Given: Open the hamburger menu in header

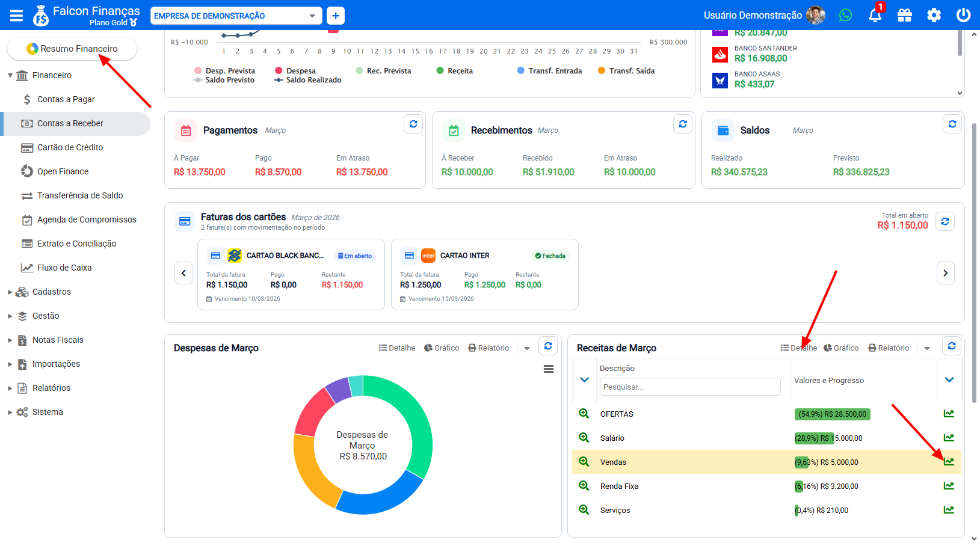Looking at the screenshot, I should click(16, 16).
